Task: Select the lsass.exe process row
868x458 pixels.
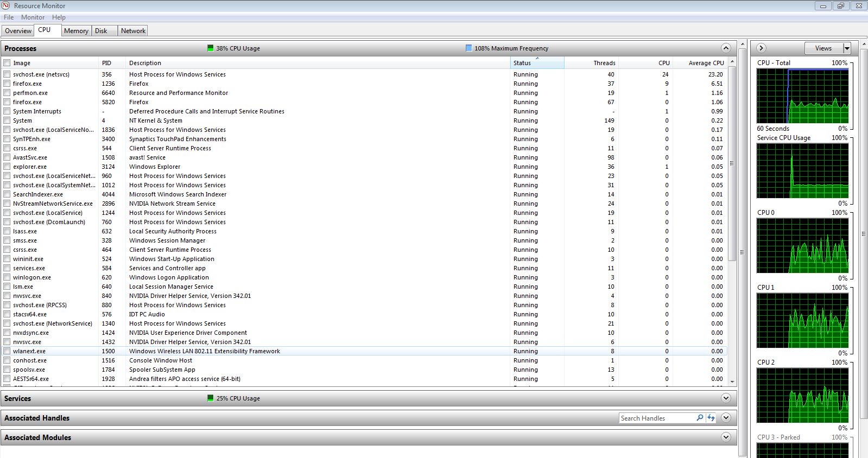Action: pyautogui.click(x=364, y=231)
